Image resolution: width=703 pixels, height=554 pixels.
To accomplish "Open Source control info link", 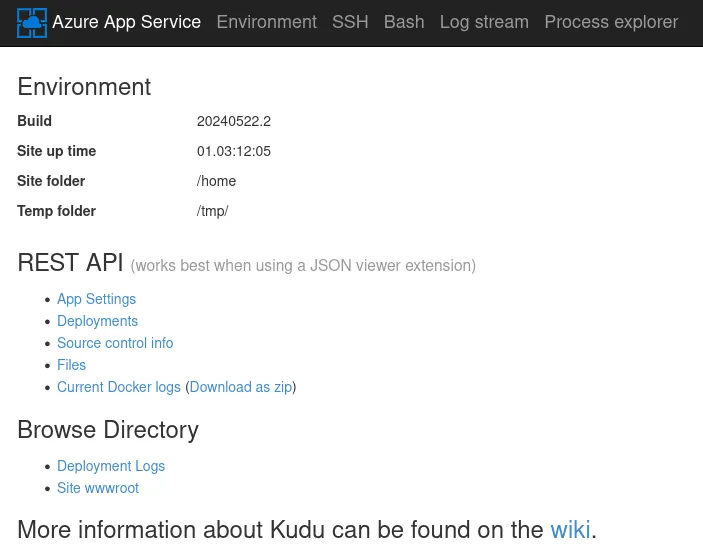I will tap(115, 343).
